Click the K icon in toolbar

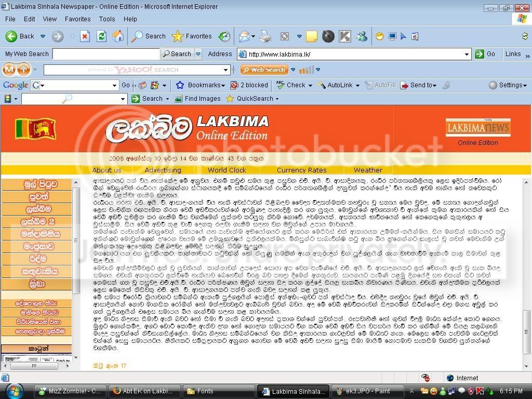point(345,36)
